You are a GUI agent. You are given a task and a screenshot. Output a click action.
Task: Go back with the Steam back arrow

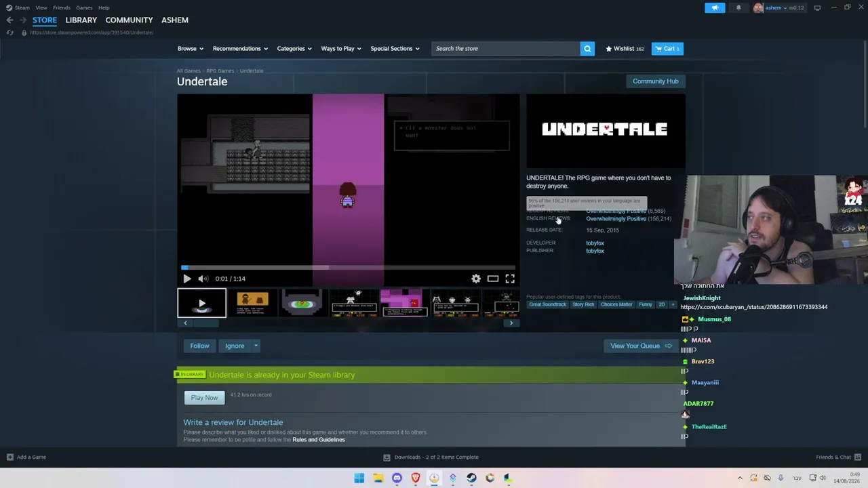(x=9, y=20)
